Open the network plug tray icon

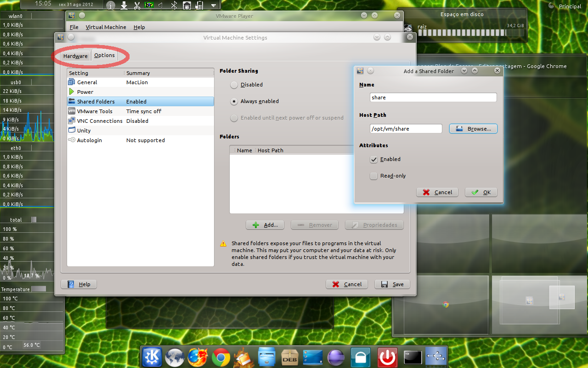(x=187, y=6)
